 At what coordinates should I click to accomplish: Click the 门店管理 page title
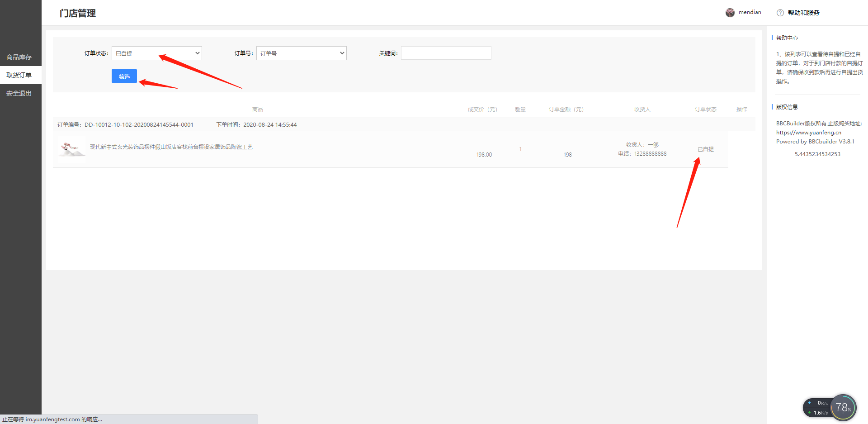77,13
